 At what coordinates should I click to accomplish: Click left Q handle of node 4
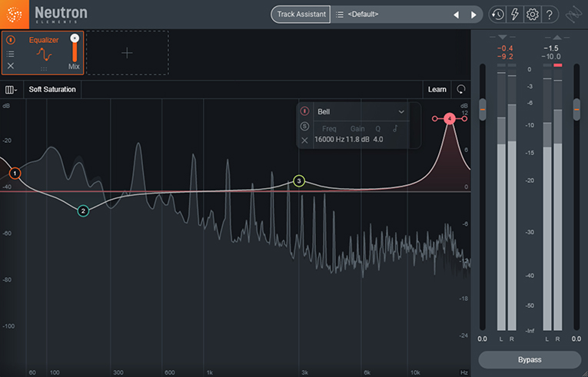tap(434, 119)
